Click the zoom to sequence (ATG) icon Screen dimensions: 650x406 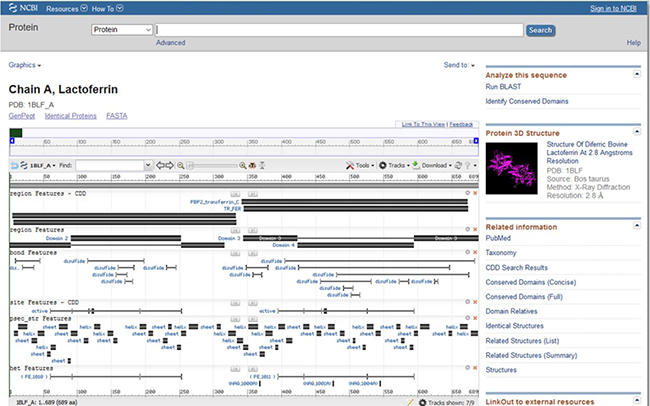coord(252,165)
